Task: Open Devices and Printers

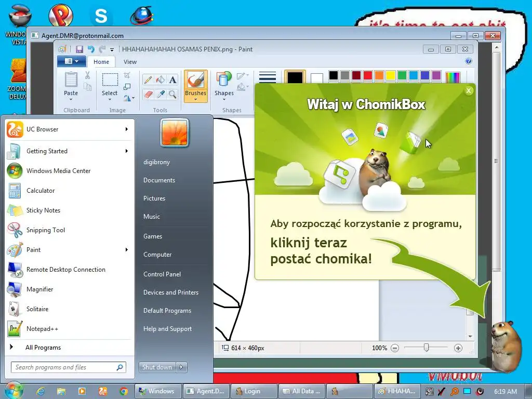Action: tap(170, 292)
